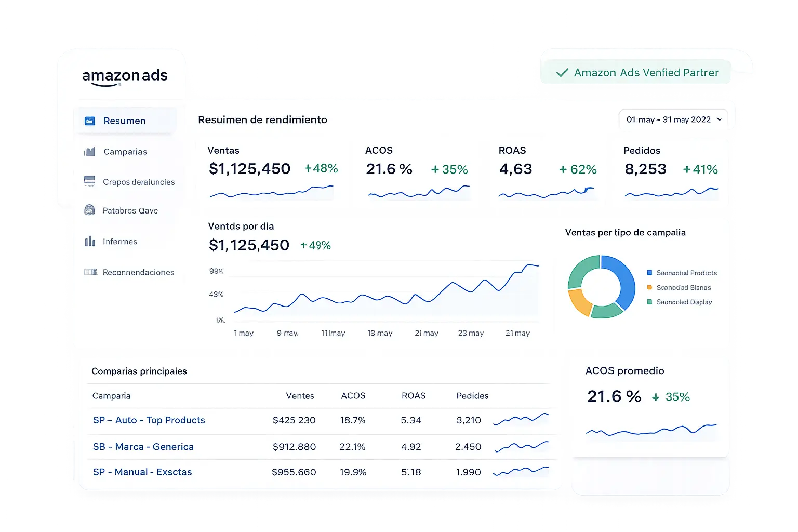The image size is (798, 532).
Task: Click the +48% Ventas change
Action: pos(321,168)
